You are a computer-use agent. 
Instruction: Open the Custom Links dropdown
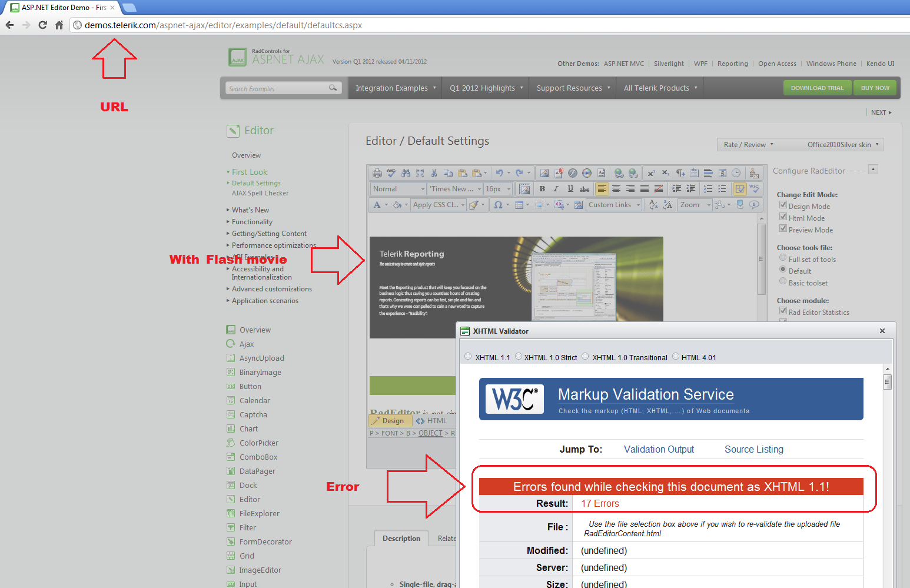614,205
